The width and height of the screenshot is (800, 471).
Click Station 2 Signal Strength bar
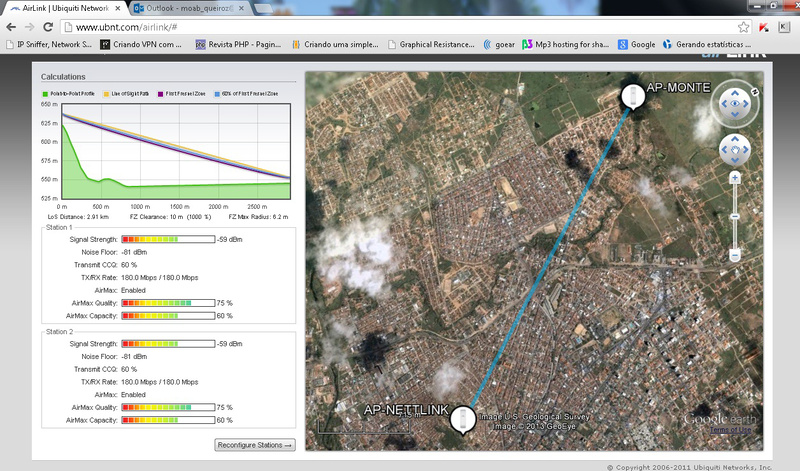click(x=168, y=344)
